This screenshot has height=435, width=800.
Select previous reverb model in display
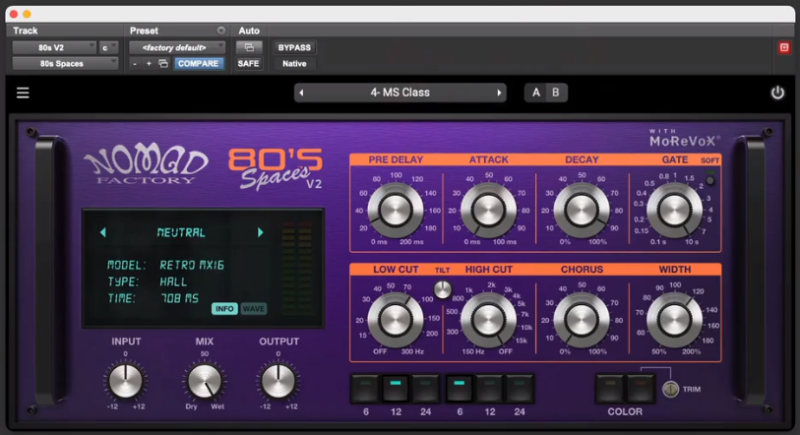[101, 232]
